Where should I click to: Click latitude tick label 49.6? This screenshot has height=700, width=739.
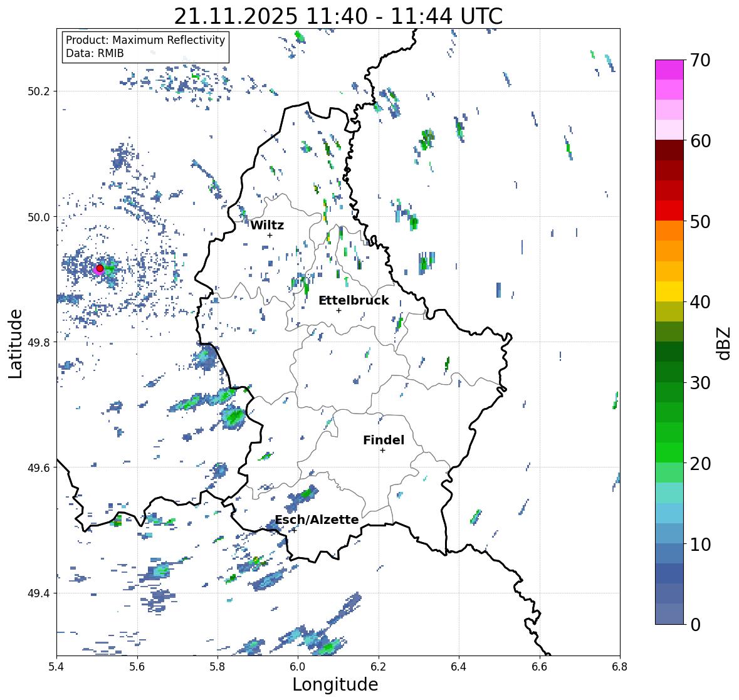(x=39, y=468)
